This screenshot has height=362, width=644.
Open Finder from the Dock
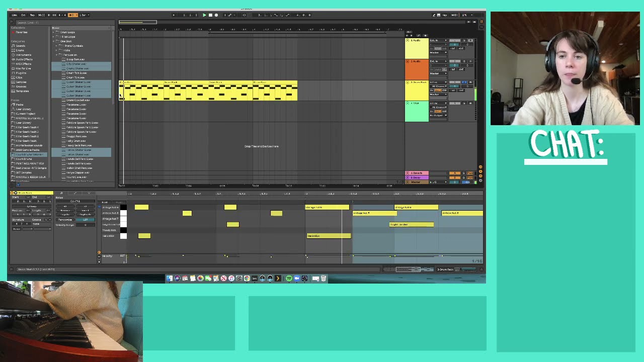pos(170,279)
